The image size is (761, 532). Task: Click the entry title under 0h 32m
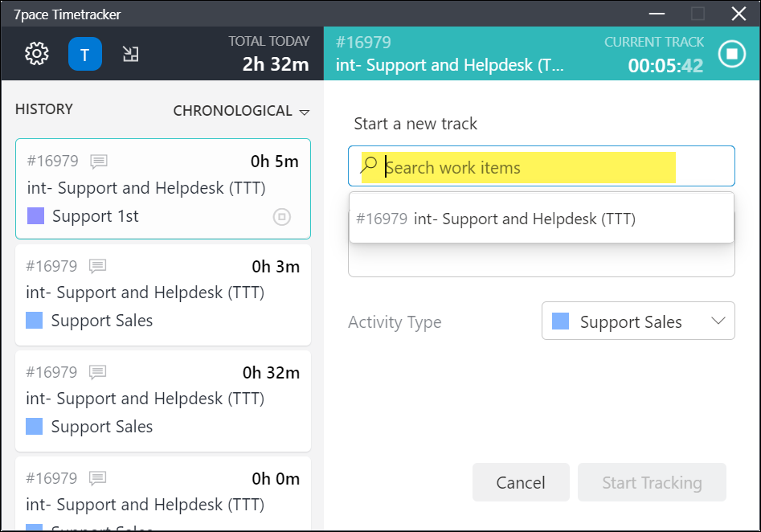coord(145,399)
